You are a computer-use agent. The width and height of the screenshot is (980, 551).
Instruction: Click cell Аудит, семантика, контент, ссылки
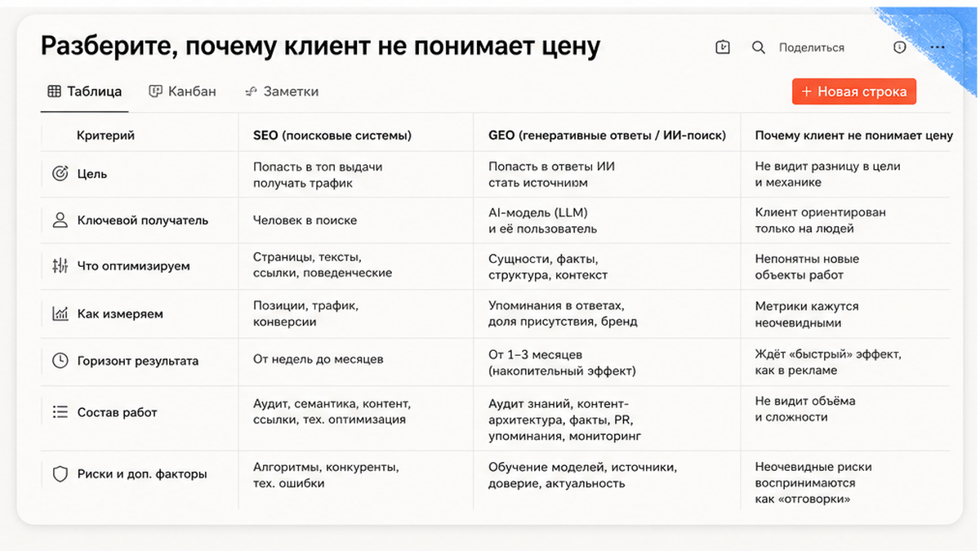point(332,411)
